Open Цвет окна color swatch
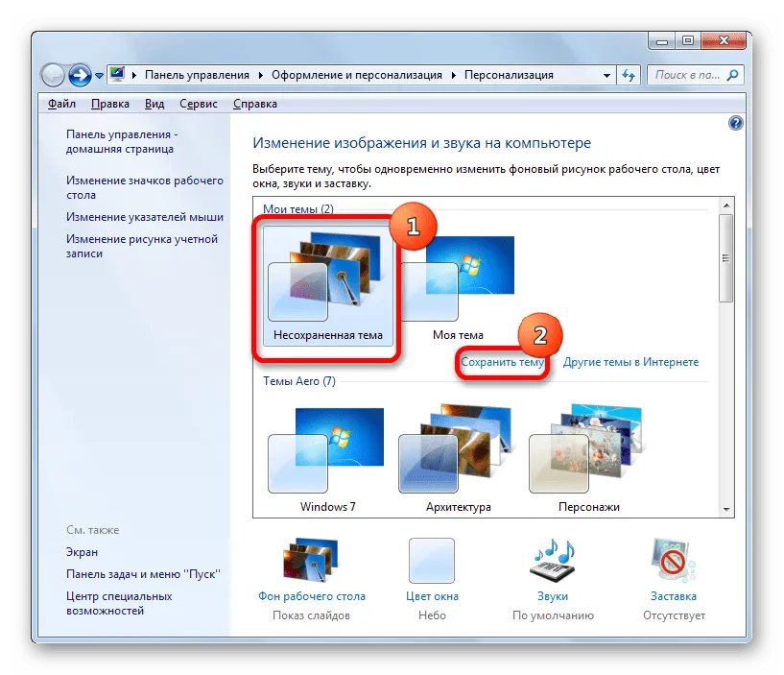Screen dimensions: 784x675 [432, 561]
